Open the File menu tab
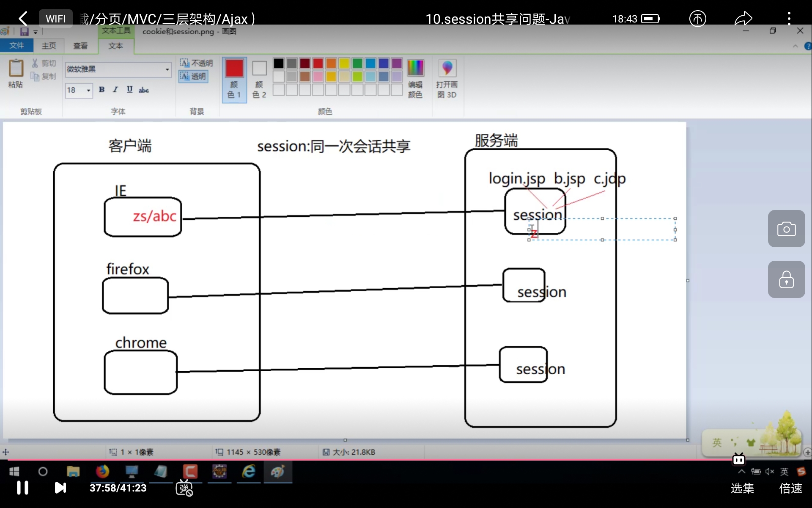The height and width of the screenshot is (508, 812). tap(16, 46)
